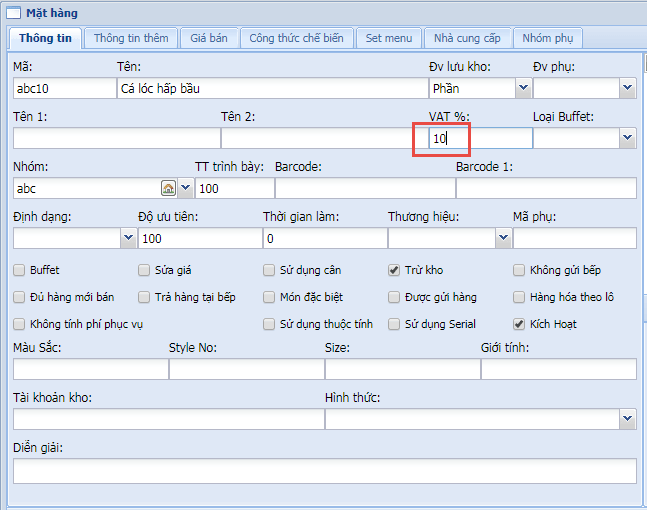Screen dimensions: 647x510
Task: Enable the Sửa giá checkbox
Action: pyautogui.click(x=144, y=270)
